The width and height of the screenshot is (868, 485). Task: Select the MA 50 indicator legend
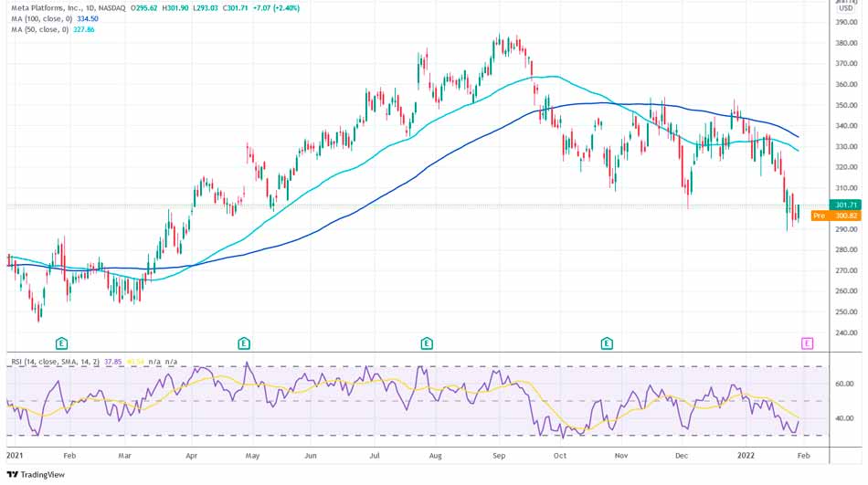pos(35,29)
